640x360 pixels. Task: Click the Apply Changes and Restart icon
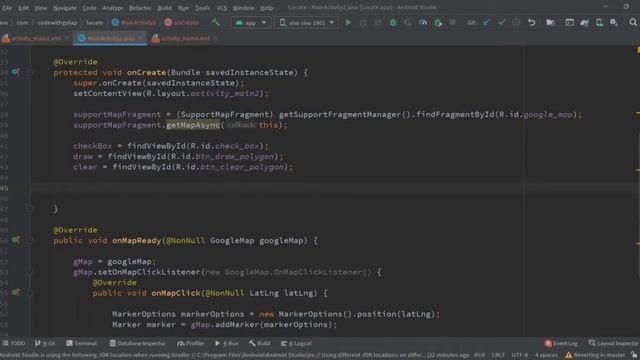363,22
